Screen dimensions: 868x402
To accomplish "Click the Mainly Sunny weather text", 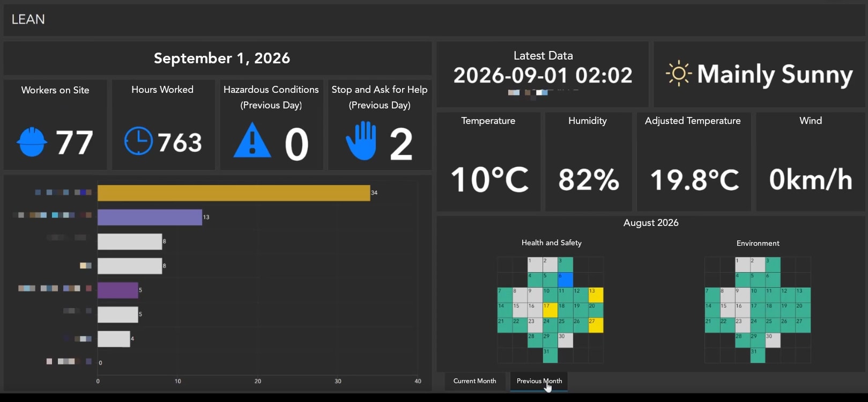I will coord(775,75).
